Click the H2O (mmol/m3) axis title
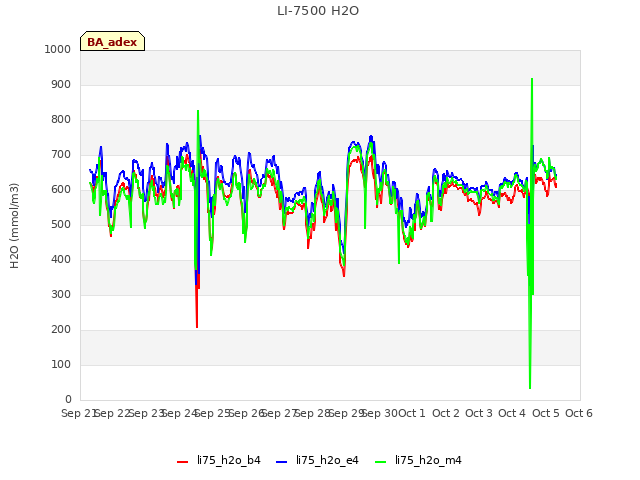640x480 pixels. pos(14,226)
